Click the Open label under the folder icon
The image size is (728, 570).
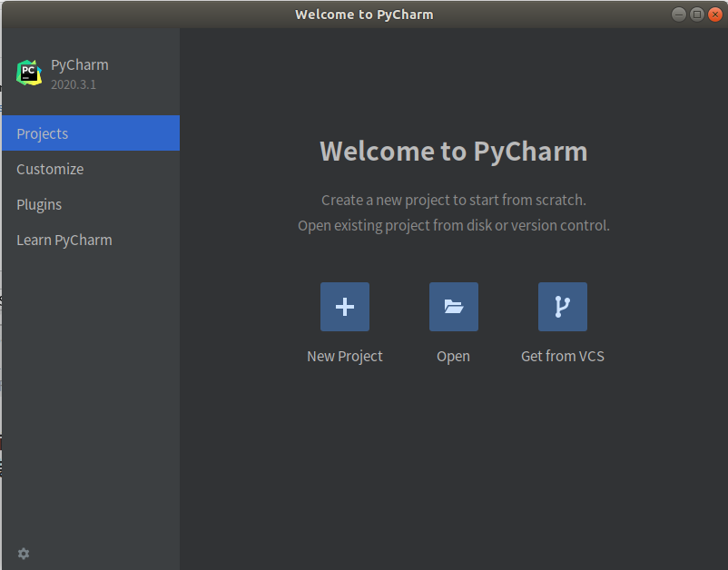(x=453, y=357)
